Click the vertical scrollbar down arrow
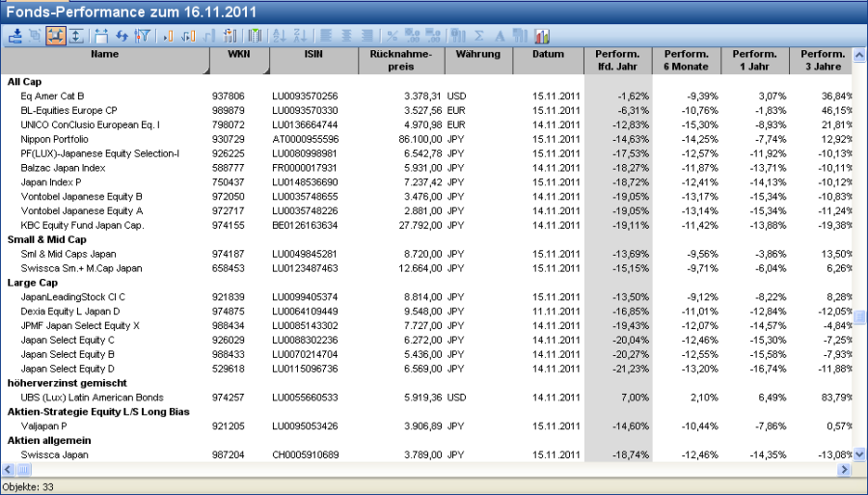The height and width of the screenshot is (495, 868). pyautogui.click(x=859, y=454)
